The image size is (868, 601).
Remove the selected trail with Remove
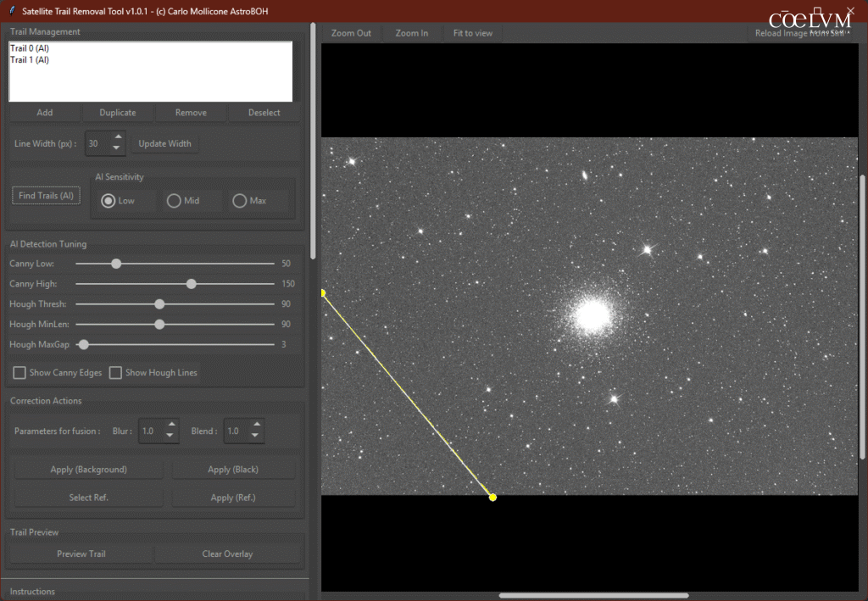click(191, 113)
